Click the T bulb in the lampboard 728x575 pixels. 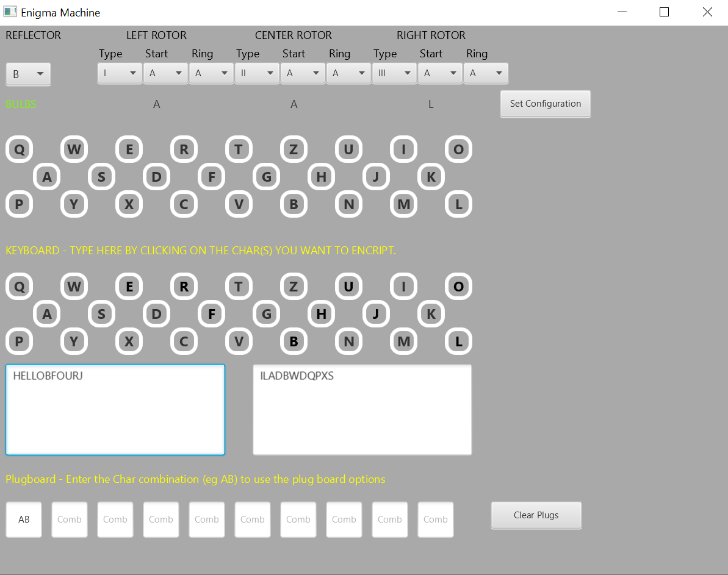[x=239, y=149]
